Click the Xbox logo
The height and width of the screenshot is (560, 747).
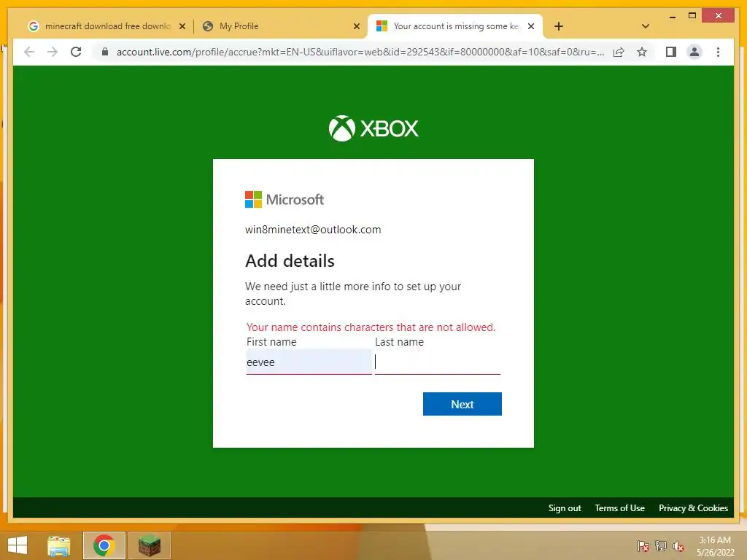tap(373, 128)
